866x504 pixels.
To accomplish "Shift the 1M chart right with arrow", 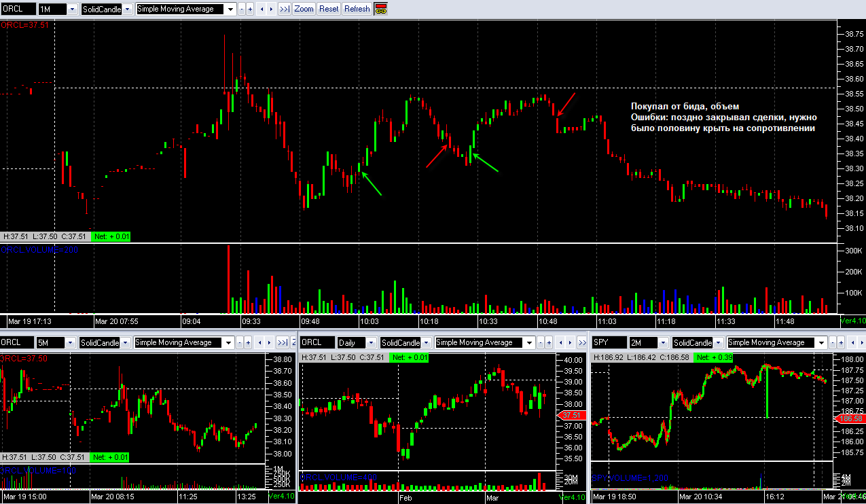I will (x=270, y=9).
